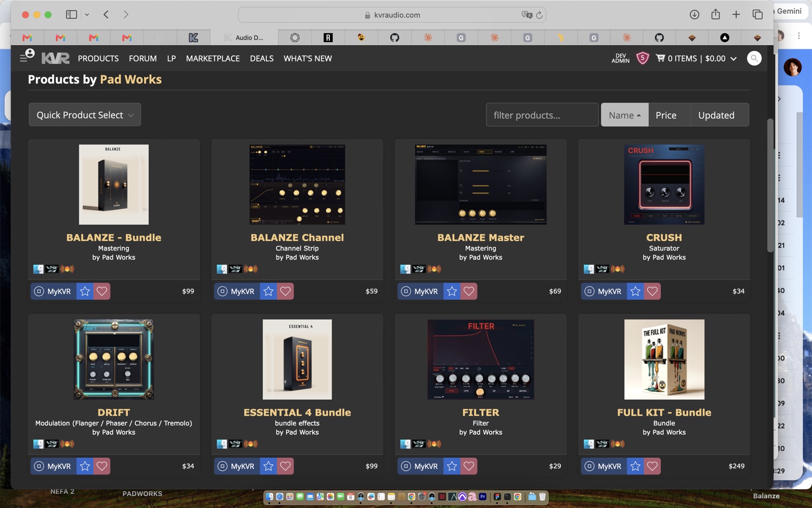
Task: Click the KVR logo in the navbar
Action: pos(55,58)
